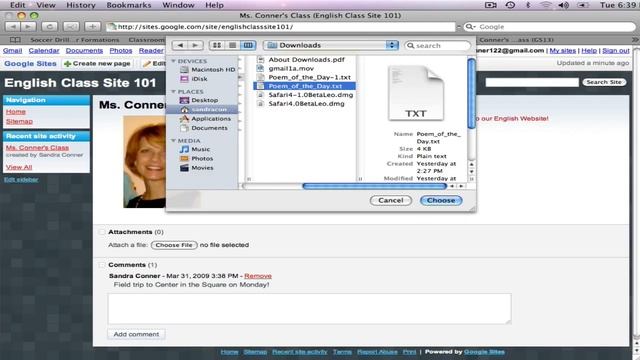Switch file dialog to list view

tap(232, 45)
